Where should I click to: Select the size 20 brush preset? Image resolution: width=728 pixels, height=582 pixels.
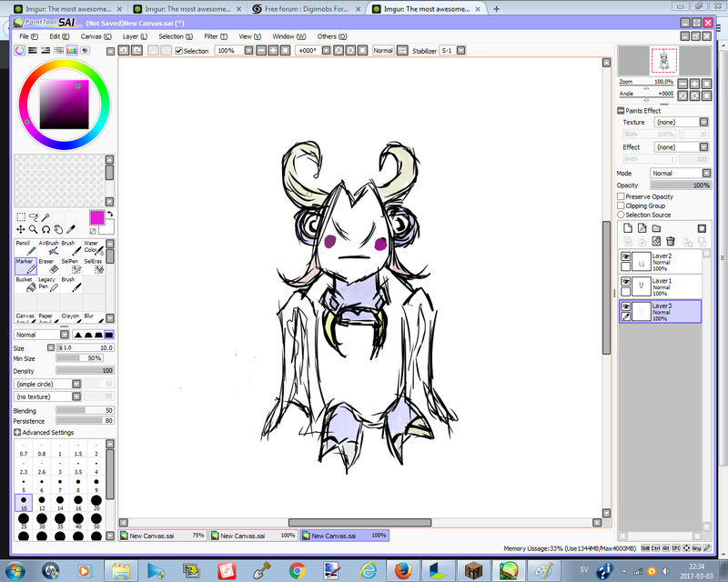pyautogui.click(x=96, y=502)
